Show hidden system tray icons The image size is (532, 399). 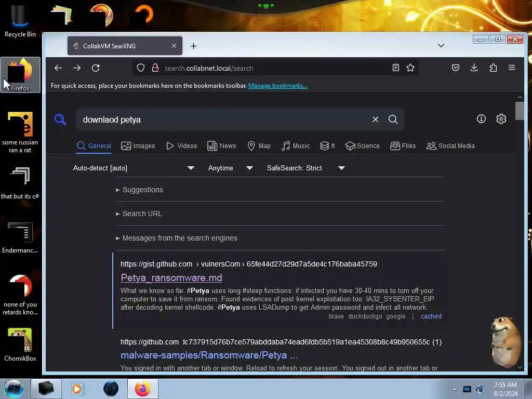[x=454, y=389]
